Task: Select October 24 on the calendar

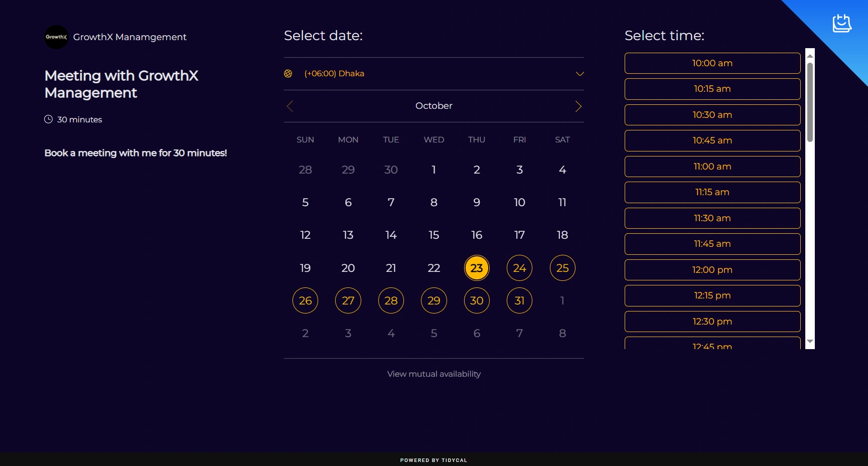Action: [x=519, y=268]
